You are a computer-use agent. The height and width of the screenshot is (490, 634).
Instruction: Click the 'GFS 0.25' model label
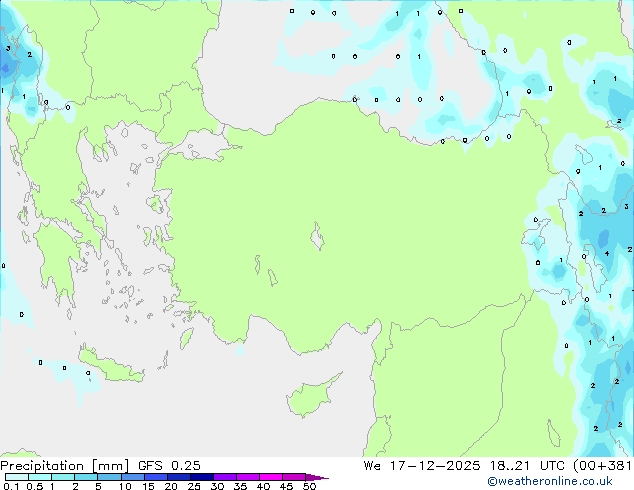[169, 466]
